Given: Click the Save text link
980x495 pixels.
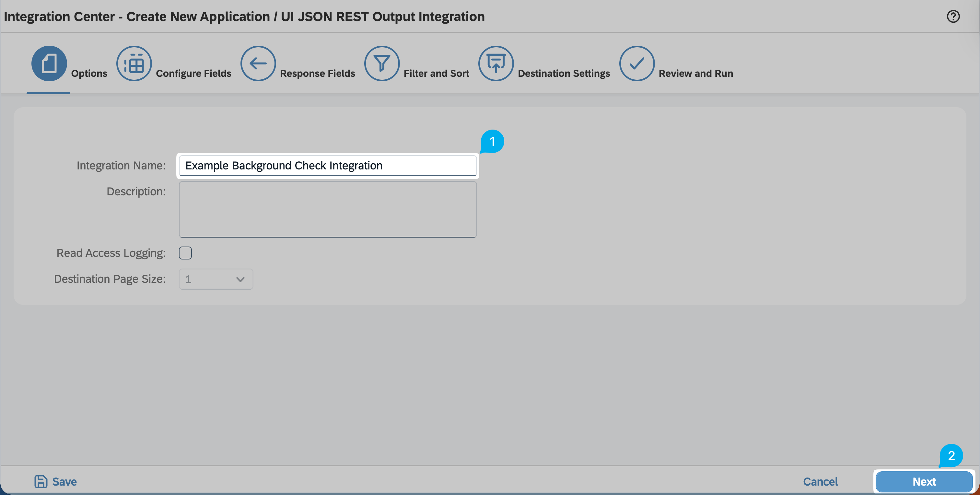Looking at the screenshot, I should pyautogui.click(x=64, y=481).
